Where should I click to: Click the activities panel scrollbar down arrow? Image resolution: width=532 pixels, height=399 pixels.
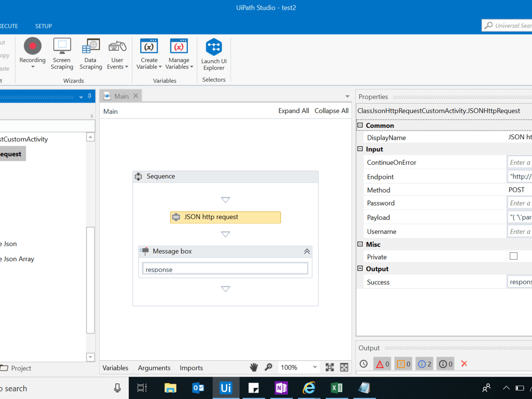(90, 357)
